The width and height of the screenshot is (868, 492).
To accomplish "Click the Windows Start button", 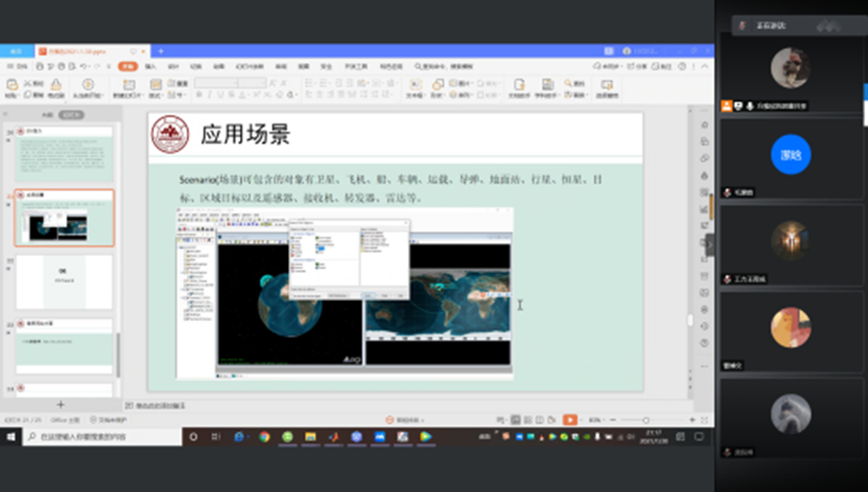I will pos(10,437).
